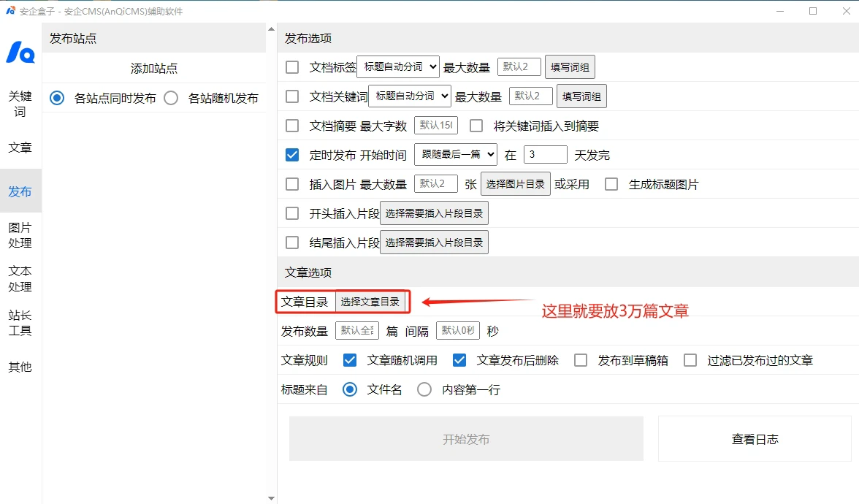Select 各站随机发布 radio button
Image resolution: width=859 pixels, height=504 pixels.
click(171, 98)
